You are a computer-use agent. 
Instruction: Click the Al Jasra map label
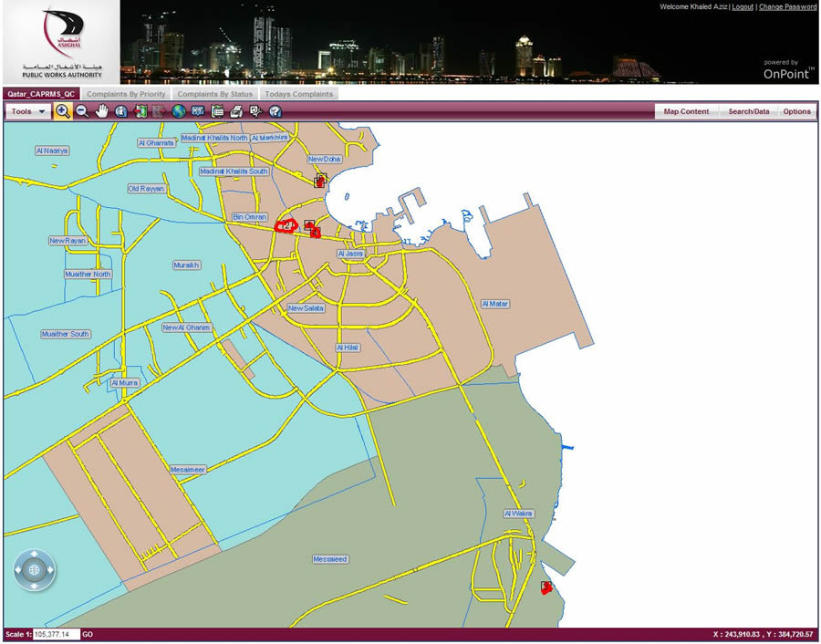point(350,254)
